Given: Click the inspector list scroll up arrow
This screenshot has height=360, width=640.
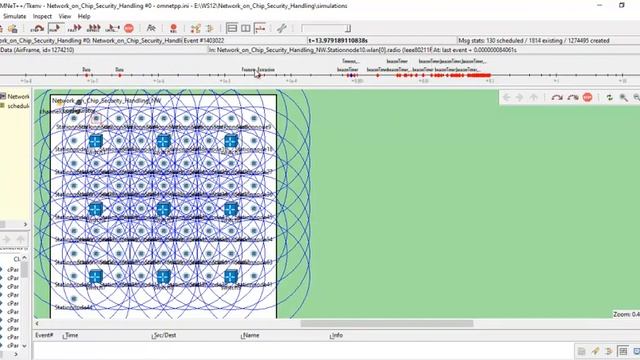Looking at the screenshot, I should (24, 258).
